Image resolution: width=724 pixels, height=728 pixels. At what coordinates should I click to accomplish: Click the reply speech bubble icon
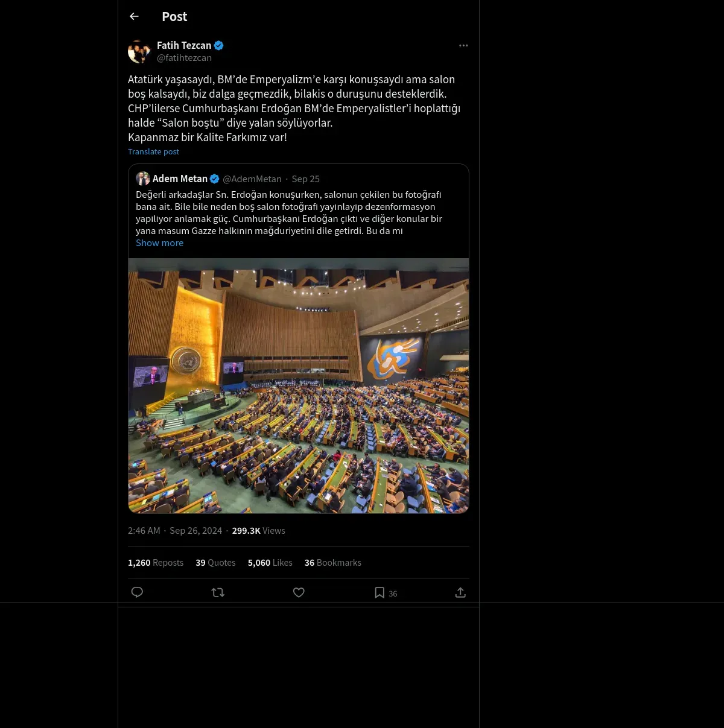[x=137, y=592]
